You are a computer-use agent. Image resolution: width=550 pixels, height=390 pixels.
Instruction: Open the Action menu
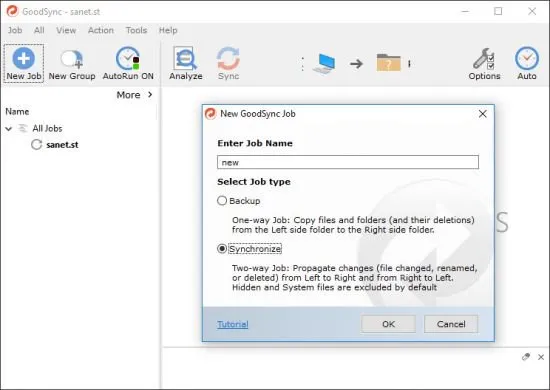coord(101,30)
